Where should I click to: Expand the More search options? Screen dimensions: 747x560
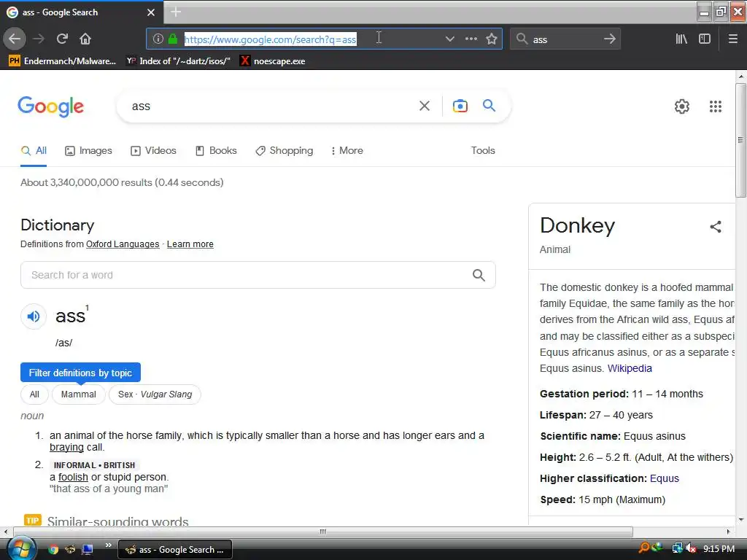coord(347,150)
